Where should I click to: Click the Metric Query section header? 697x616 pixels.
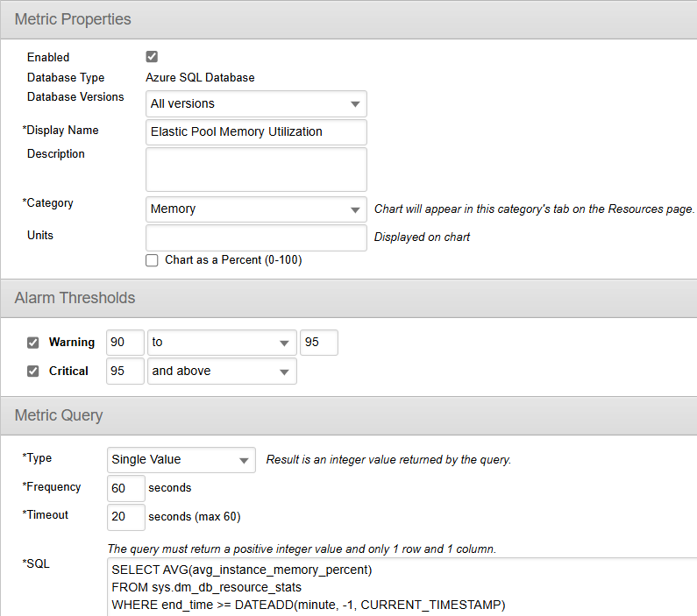tap(59, 414)
